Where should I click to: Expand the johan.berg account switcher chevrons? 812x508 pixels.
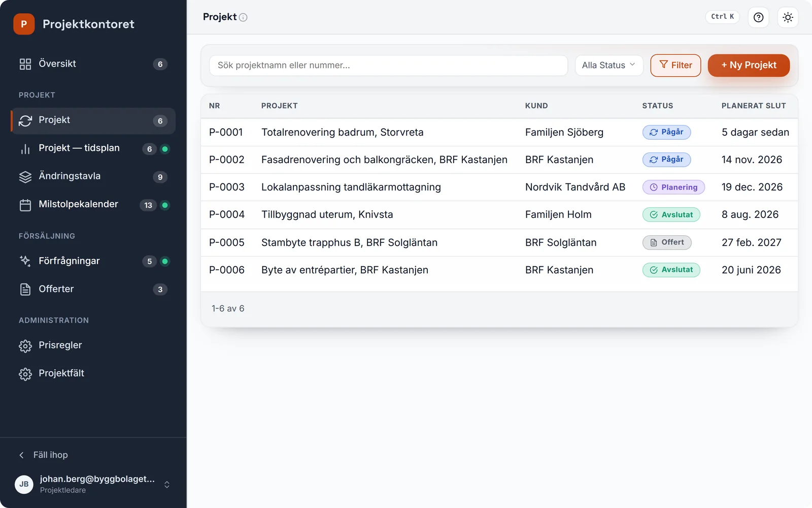pyautogui.click(x=167, y=485)
